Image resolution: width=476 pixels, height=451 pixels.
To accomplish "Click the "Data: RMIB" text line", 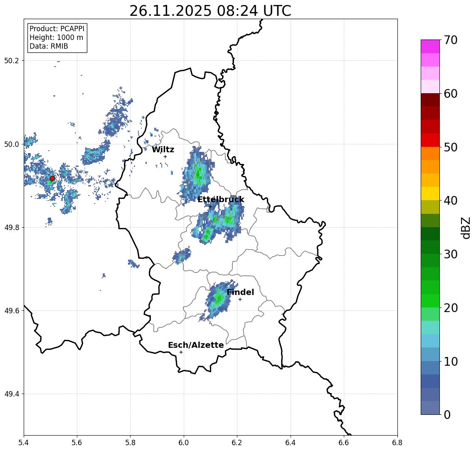I will click(49, 46).
